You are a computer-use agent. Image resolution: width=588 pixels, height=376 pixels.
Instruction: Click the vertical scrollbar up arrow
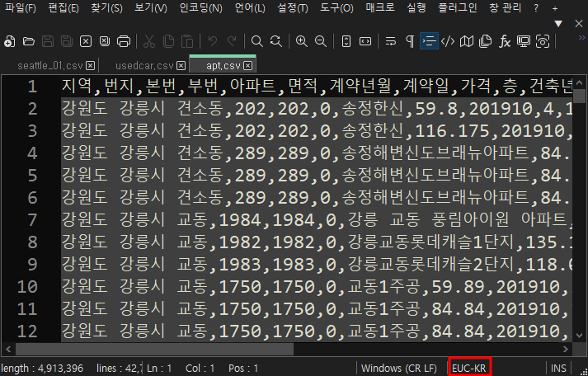click(x=580, y=82)
